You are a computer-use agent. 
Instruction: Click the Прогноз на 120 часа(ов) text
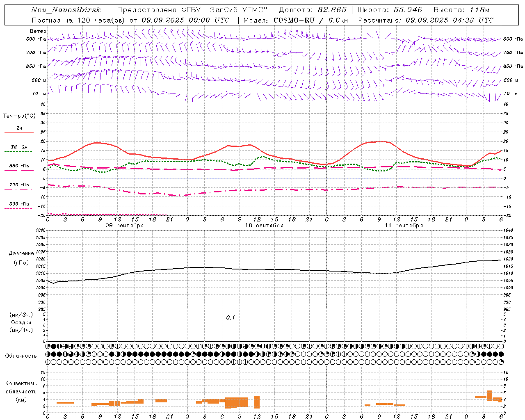click(79, 20)
